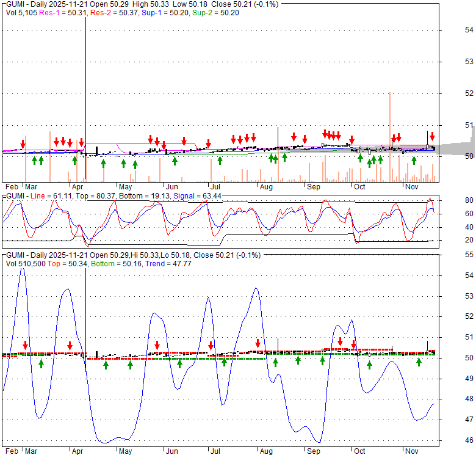
Task: Click the leftmost green arrow in bottom chart
Action: [x=41, y=363]
